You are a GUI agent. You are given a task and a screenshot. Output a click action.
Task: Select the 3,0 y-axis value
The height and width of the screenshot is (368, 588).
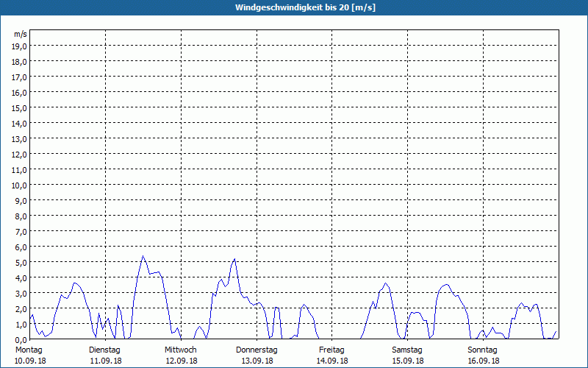click(x=21, y=294)
